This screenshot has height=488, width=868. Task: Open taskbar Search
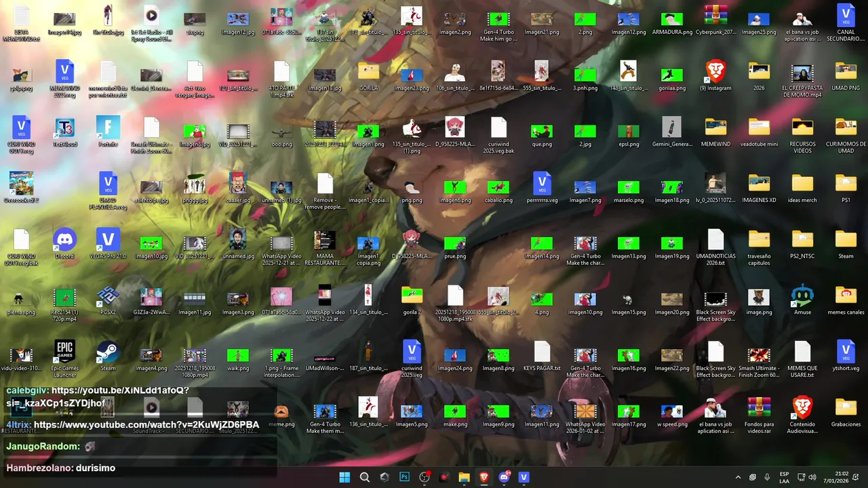tap(364, 477)
